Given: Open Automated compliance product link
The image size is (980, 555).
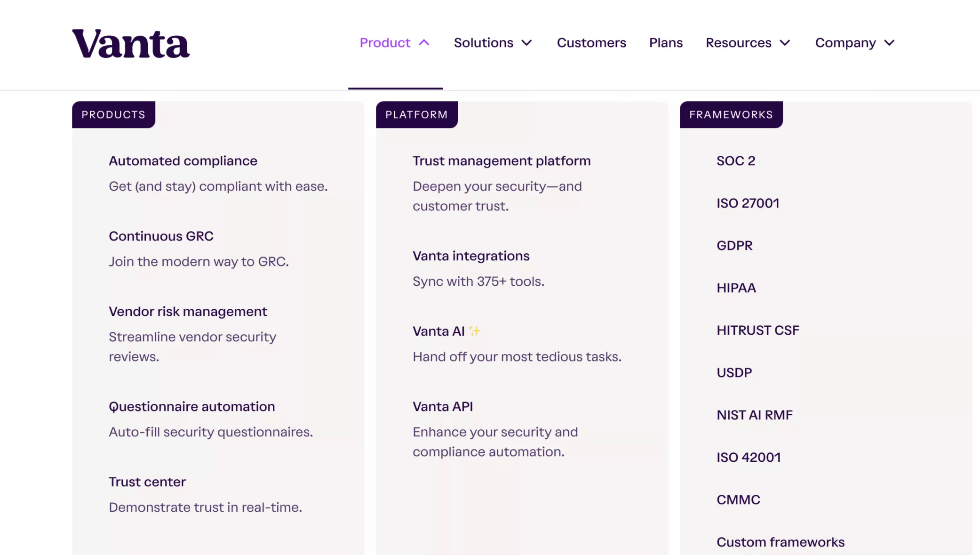Looking at the screenshot, I should 183,161.
